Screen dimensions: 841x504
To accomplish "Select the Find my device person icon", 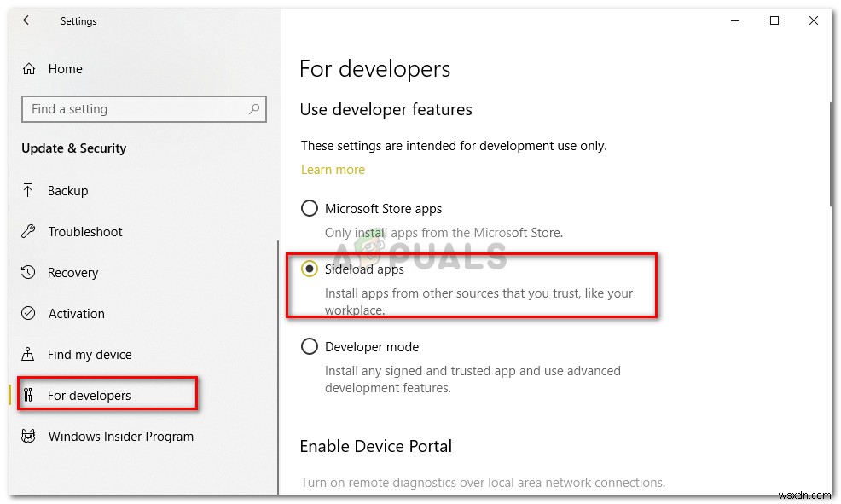I will pyautogui.click(x=29, y=354).
